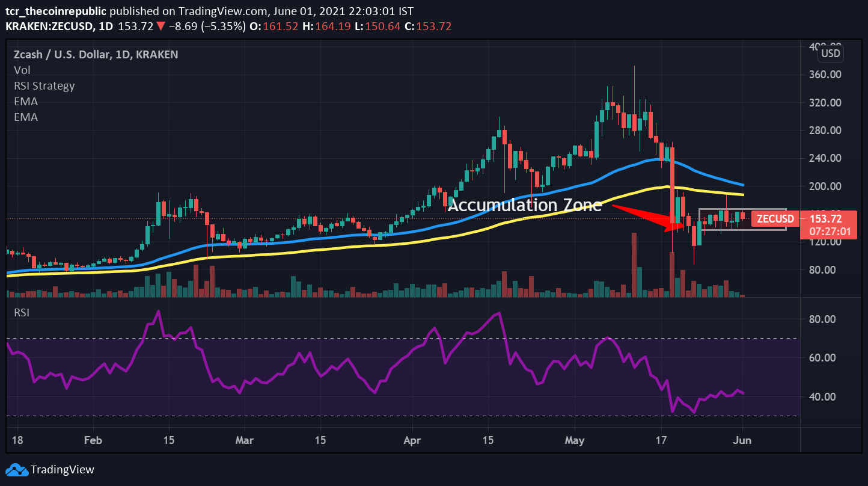The width and height of the screenshot is (868, 486).
Task: Click the Accumulation Zone annotation text
Action: tap(525, 205)
